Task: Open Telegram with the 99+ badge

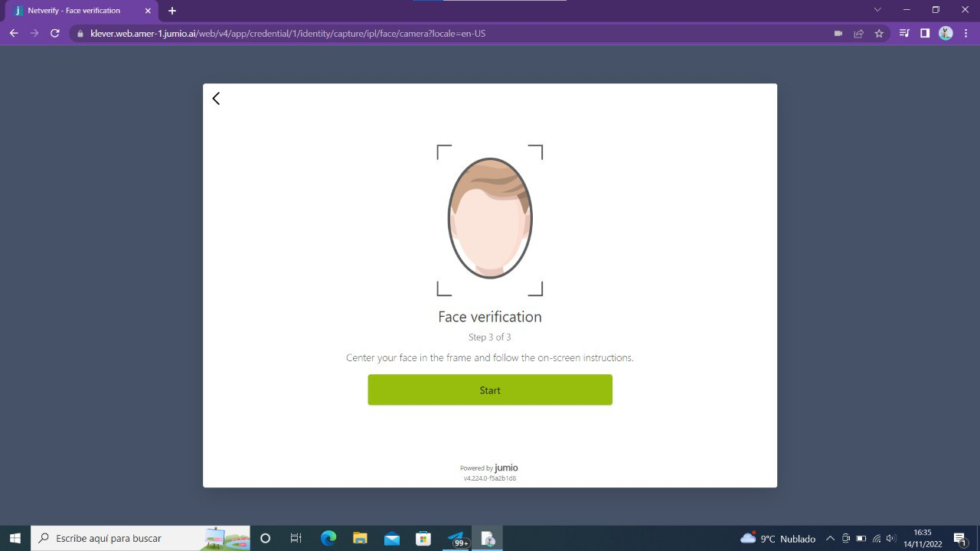Action: pyautogui.click(x=456, y=538)
